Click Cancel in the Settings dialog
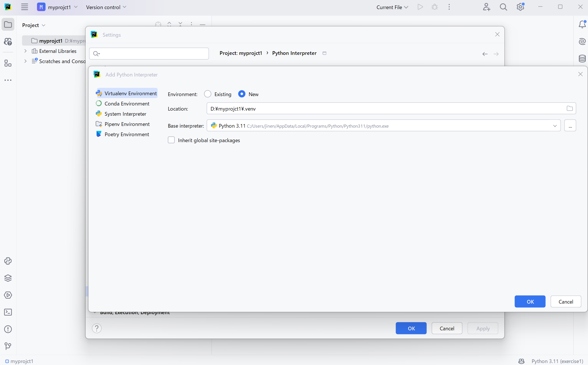This screenshot has height=365, width=588. click(x=447, y=328)
